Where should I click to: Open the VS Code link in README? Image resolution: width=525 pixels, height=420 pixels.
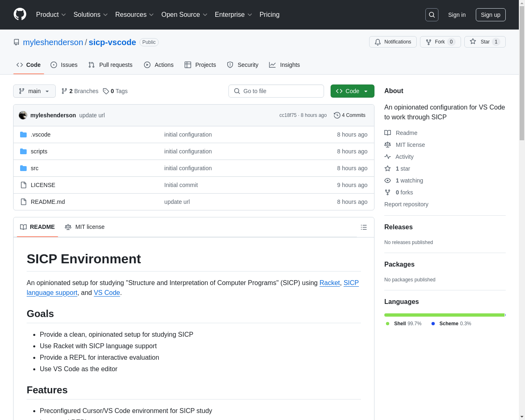coord(107,292)
